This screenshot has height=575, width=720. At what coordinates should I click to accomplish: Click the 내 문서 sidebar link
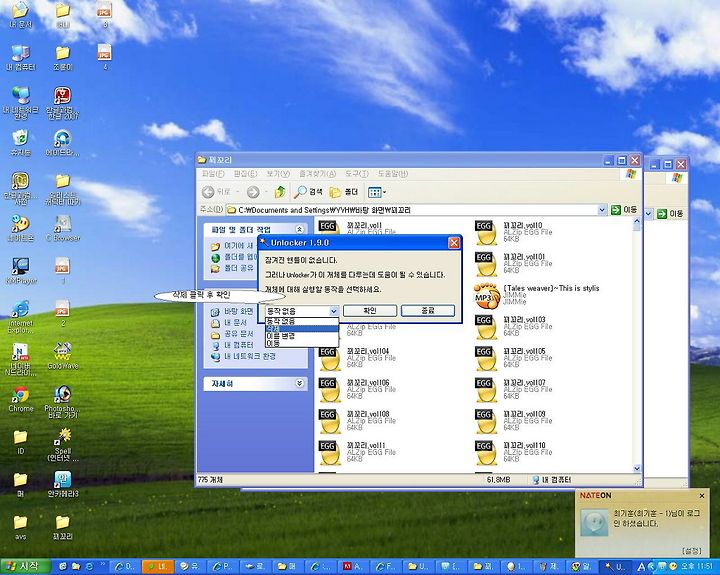229,323
